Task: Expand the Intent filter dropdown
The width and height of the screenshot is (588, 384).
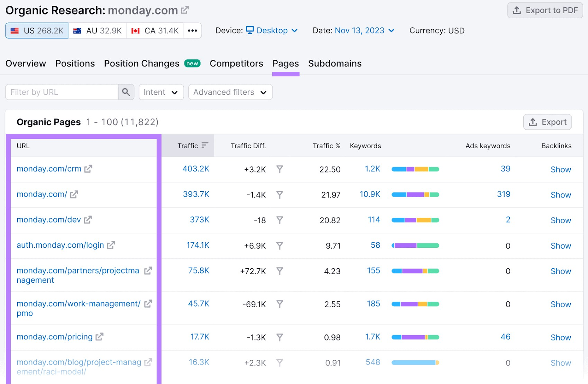Action: coord(161,92)
